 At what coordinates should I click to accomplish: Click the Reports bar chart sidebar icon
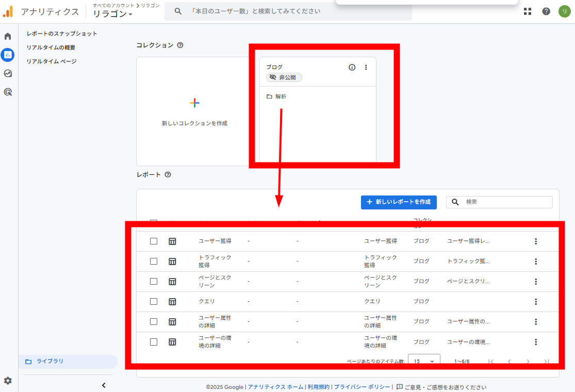tap(8, 55)
